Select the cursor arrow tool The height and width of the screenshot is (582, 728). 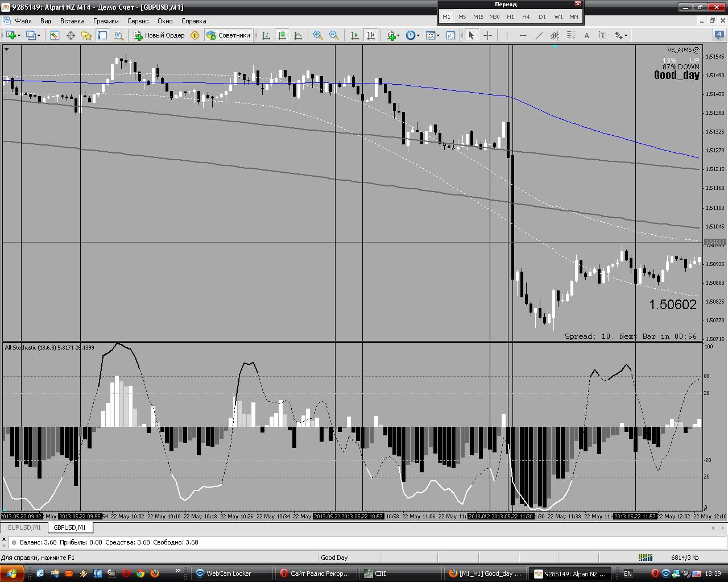click(x=471, y=35)
